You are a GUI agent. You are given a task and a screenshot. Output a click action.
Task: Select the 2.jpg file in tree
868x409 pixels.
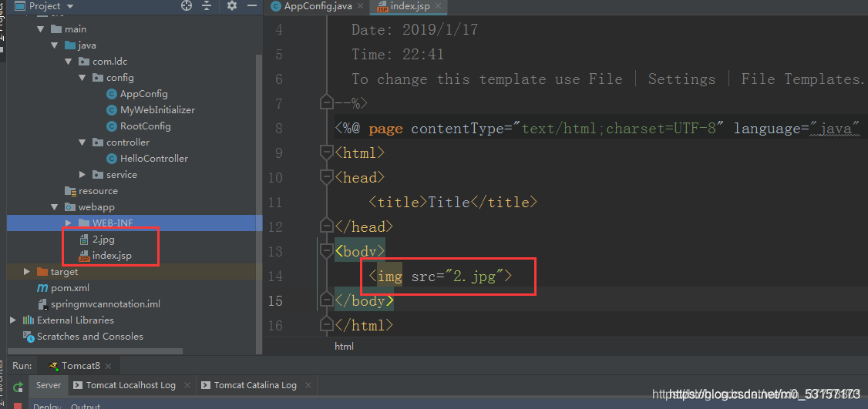coord(103,240)
